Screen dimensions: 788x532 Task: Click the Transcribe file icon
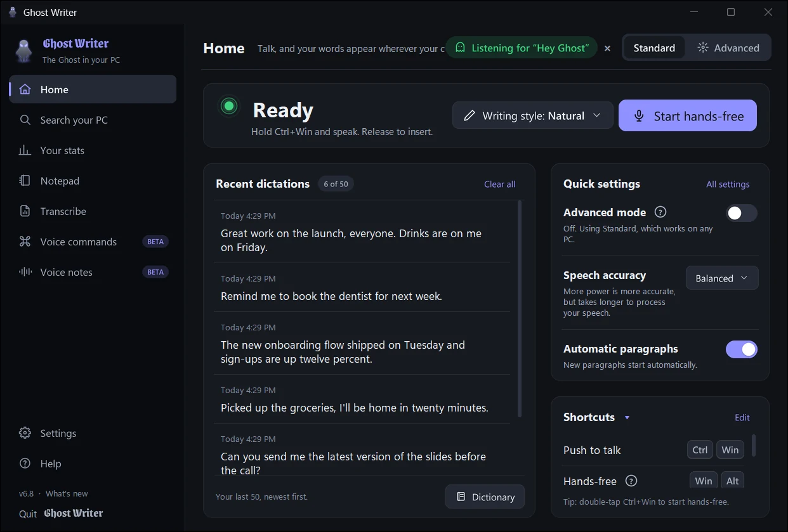click(x=25, y=211)
